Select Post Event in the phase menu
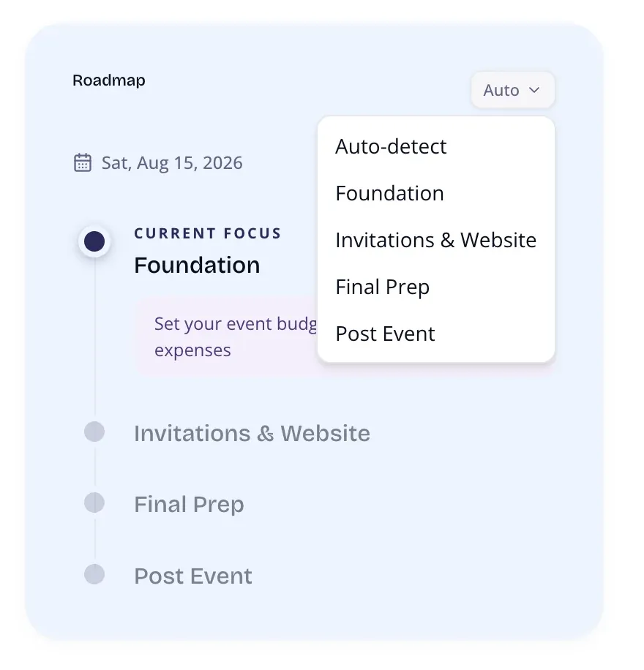Image resolution: width=644 pixels, height=670 pixels. [385, 334]
